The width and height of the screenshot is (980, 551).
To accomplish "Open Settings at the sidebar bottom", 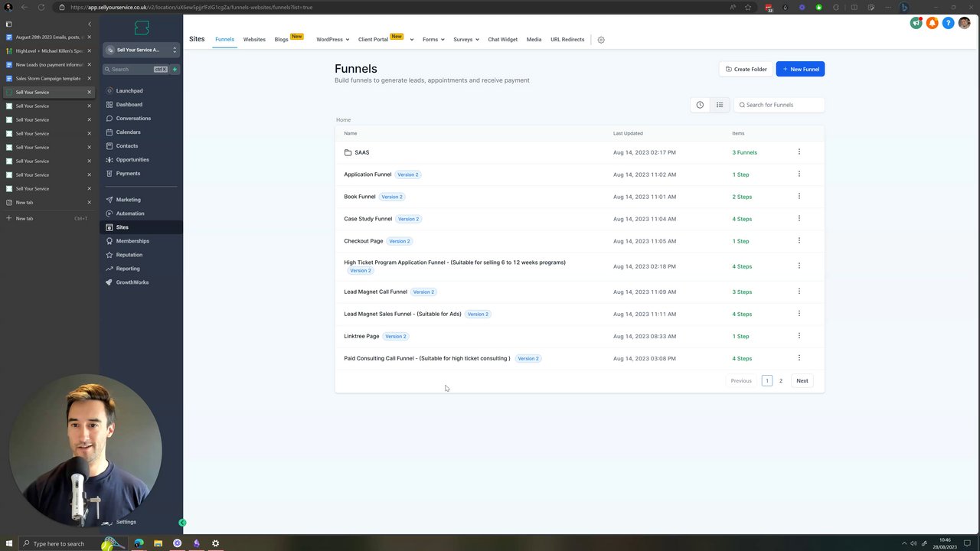I will point(126,522).
